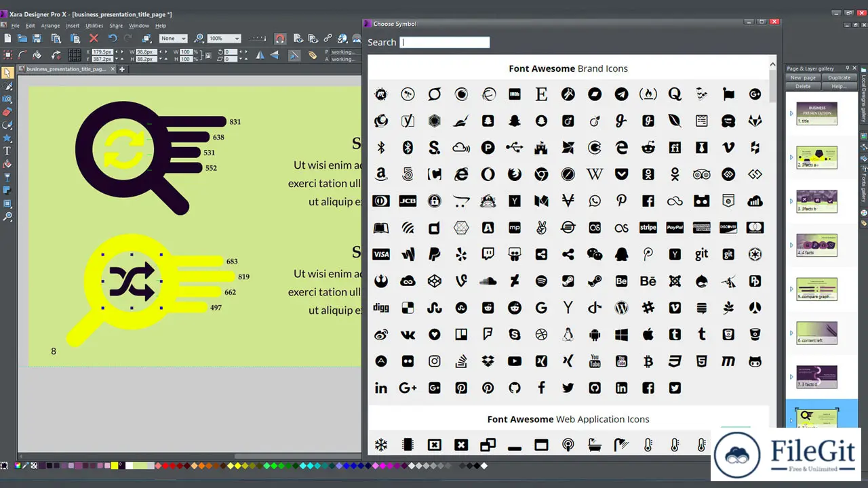This screenshot has width=868, height=488.
Task: Select the Text tool (T icon)
Action: click(7, 150)
